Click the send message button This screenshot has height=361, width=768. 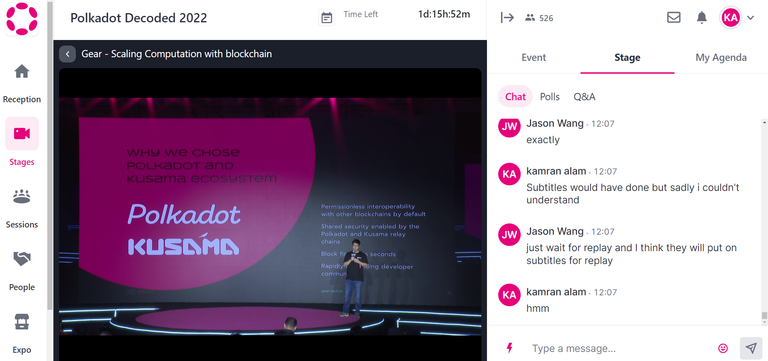(751, 348)
